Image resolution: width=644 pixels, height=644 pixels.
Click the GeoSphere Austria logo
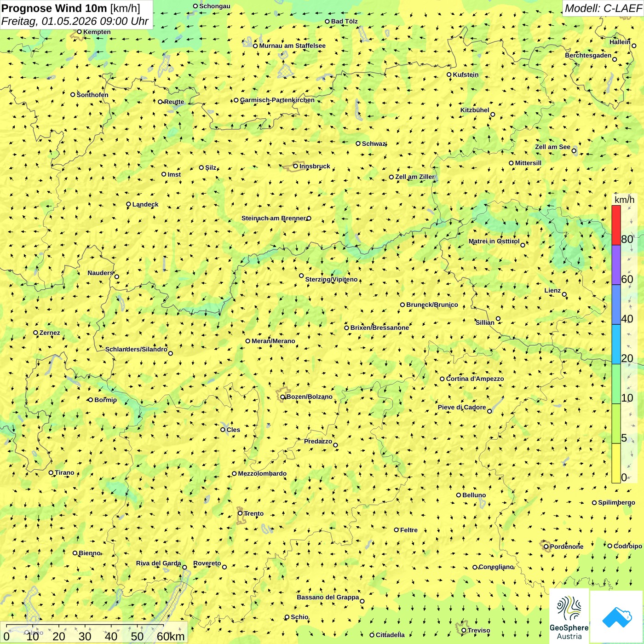point(569,616)
